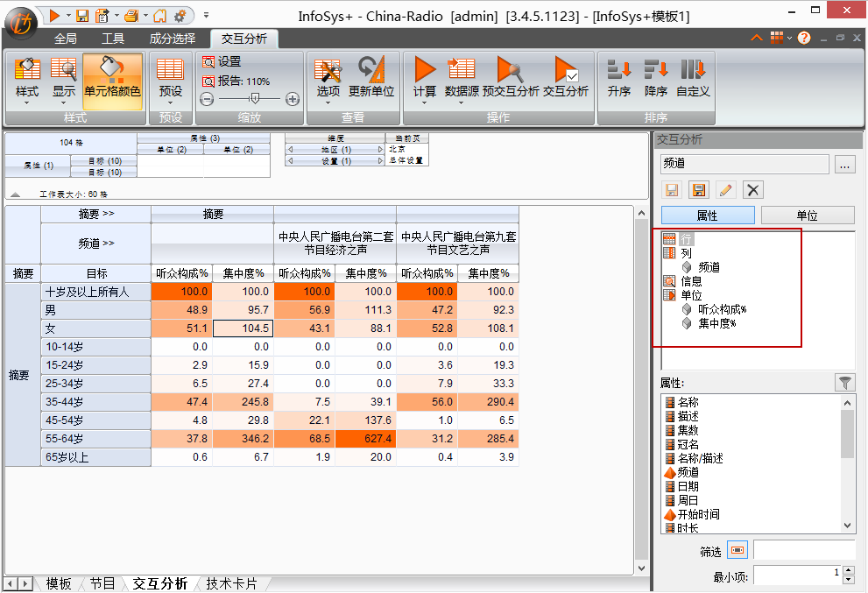Click the 计算 calculate play icon

pyautogui.click(x=425, y=70)
